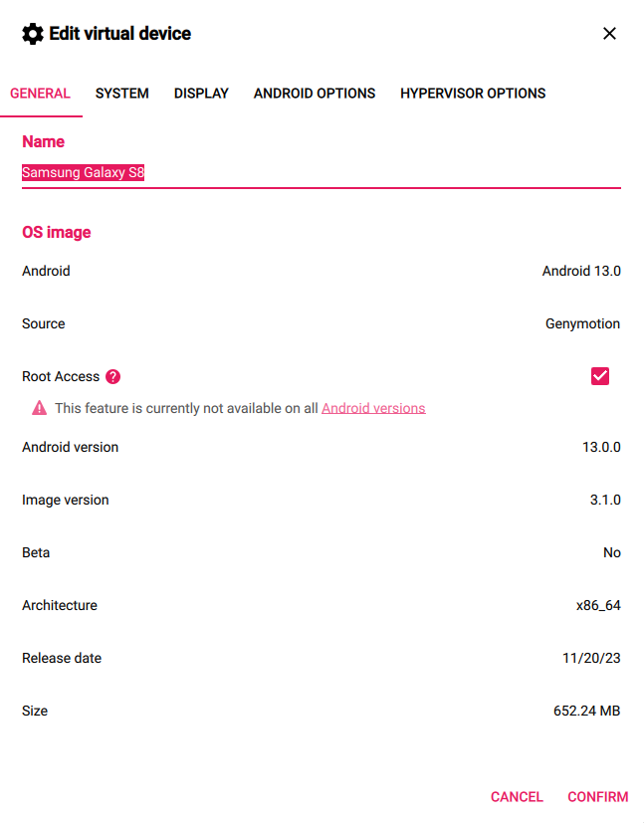Disable the Root Access checkbox
644x823 pixels.
tap(599, 376)
